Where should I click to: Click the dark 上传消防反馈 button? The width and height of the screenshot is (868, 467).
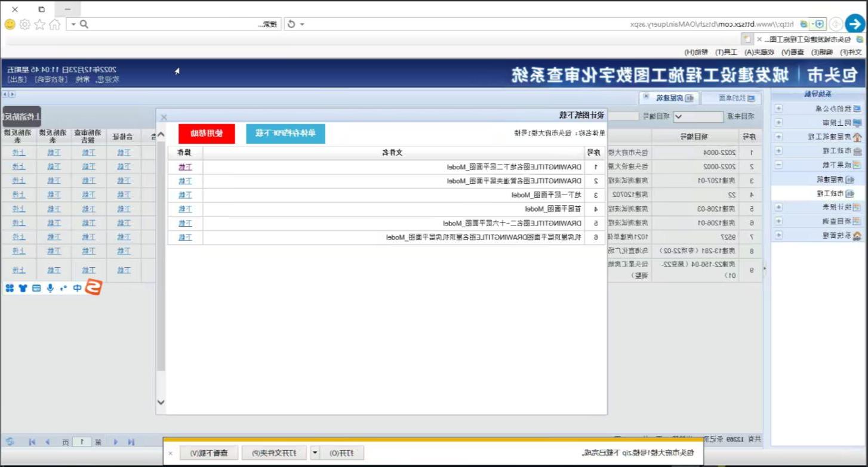[21, 116]
